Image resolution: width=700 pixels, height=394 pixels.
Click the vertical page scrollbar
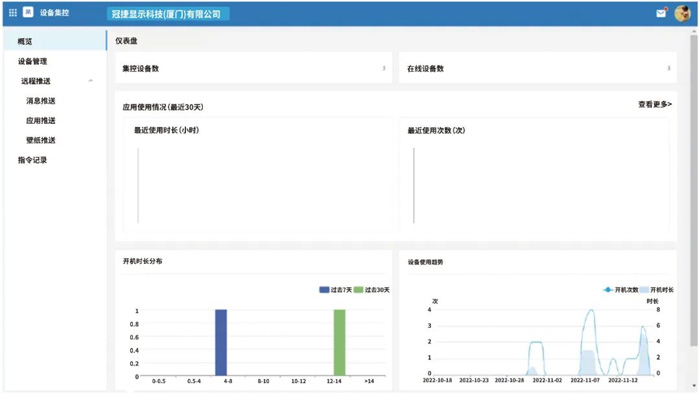coord(694,190)
